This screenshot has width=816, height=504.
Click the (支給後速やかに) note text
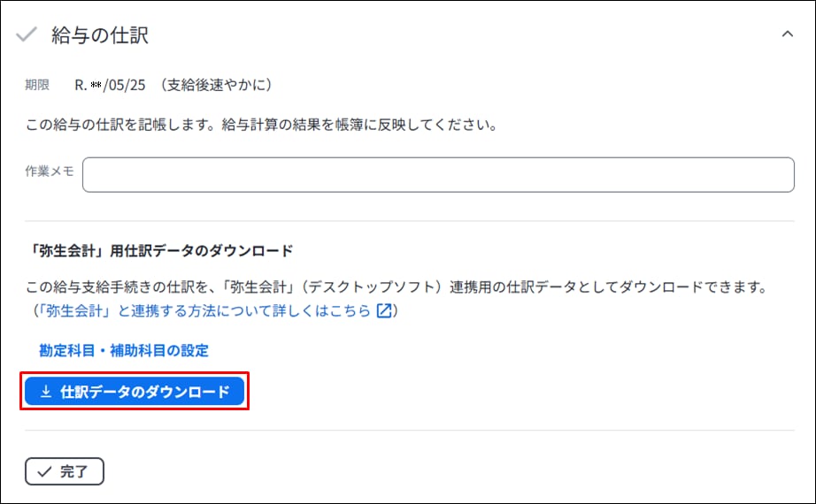(x=215, y=85)
